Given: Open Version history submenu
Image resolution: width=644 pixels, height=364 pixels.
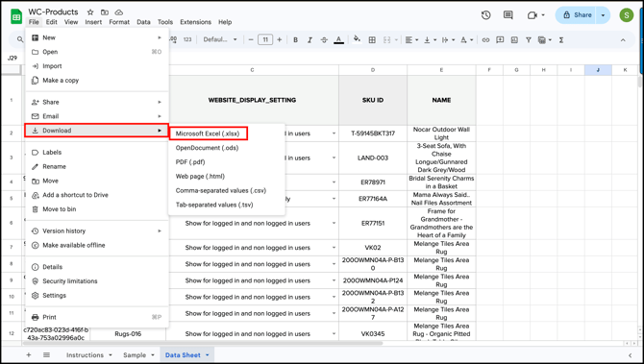Looking at the screenshot, I should tap(96, 231).
